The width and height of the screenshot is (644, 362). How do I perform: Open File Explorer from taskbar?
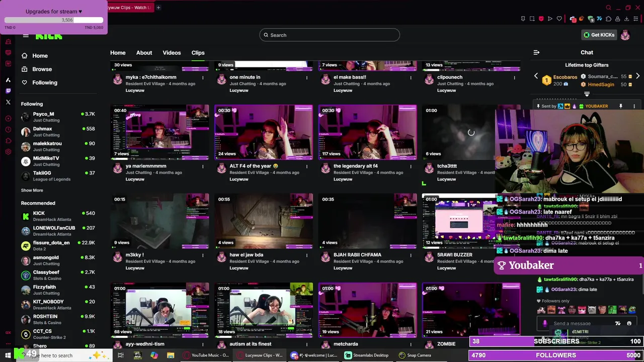[x=171, y=355]
